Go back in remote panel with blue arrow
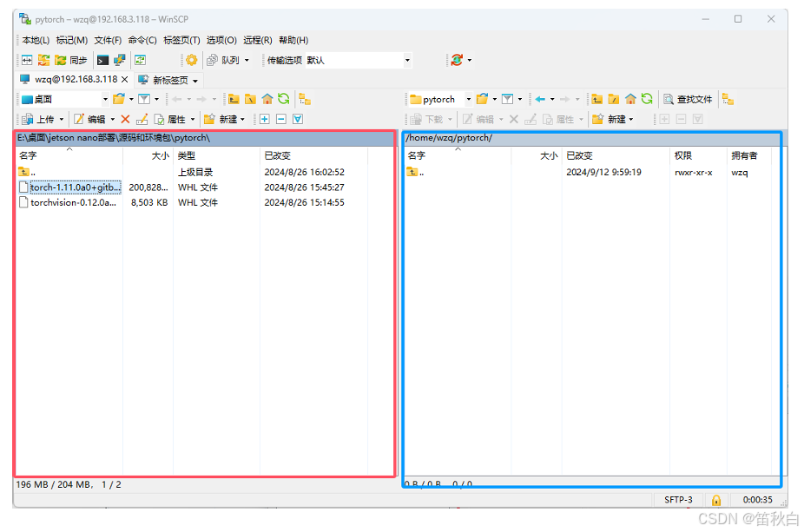 coord(540,99)
